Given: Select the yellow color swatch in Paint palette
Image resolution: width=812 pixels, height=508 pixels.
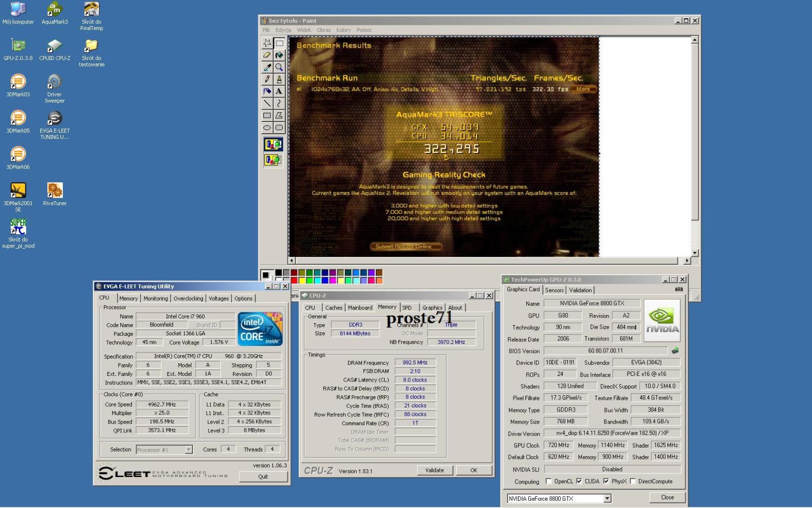Looking at the screenshot, I should coord(301,280).
